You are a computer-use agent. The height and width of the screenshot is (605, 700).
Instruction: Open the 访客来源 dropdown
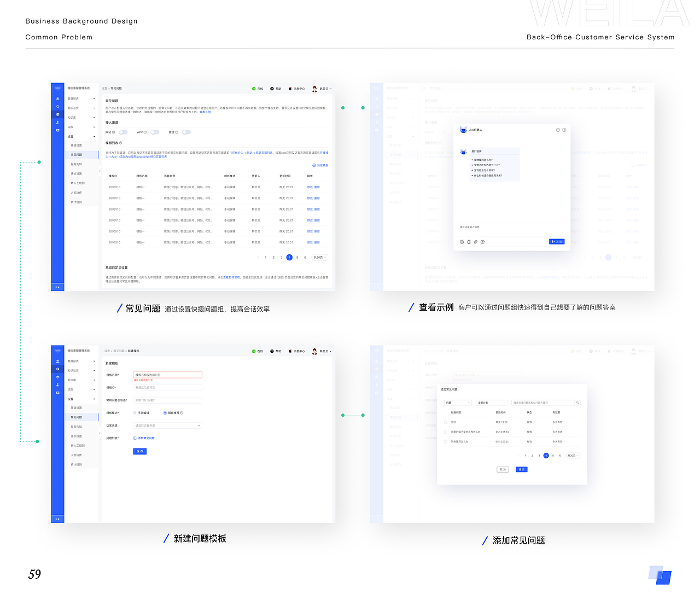[x=167, y=426]
